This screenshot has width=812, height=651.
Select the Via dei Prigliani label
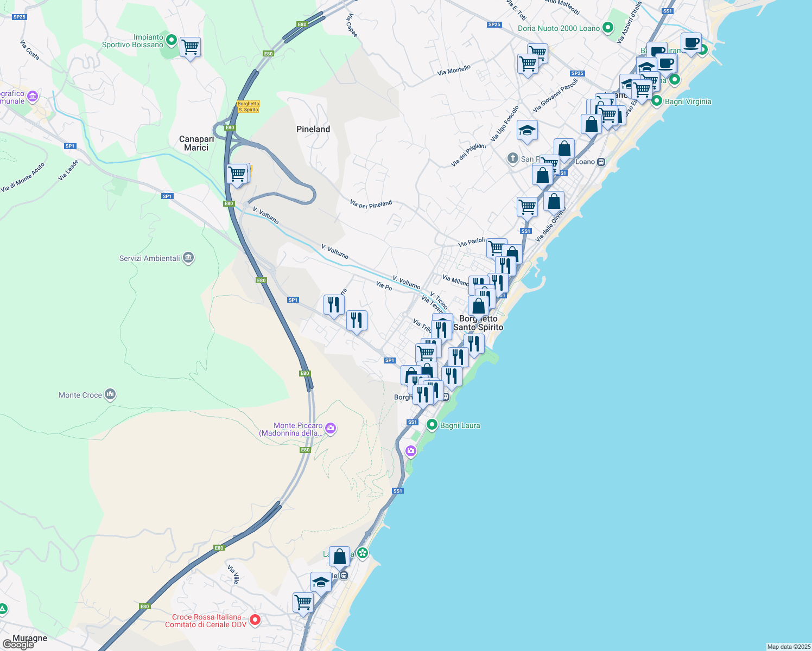coord(468,155)
